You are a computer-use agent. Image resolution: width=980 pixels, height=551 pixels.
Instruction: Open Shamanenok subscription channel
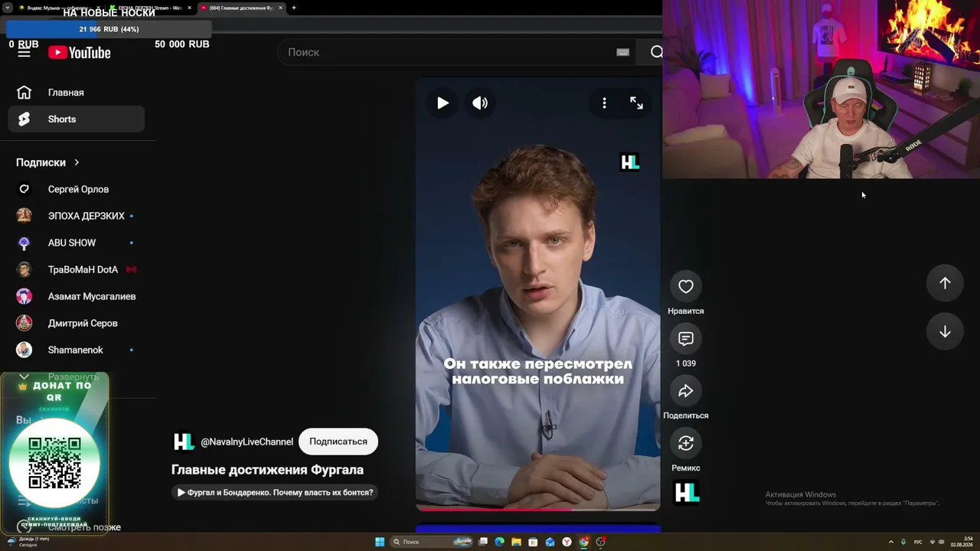pos(76,350)
